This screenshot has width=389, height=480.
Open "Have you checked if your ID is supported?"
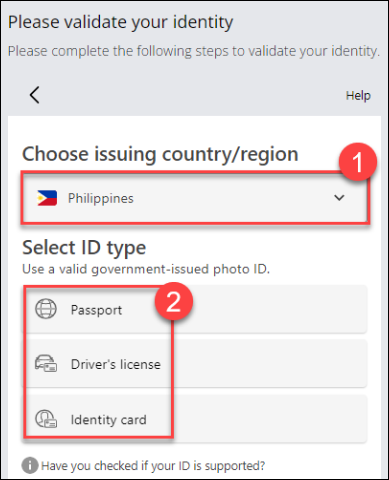point(153,466)
